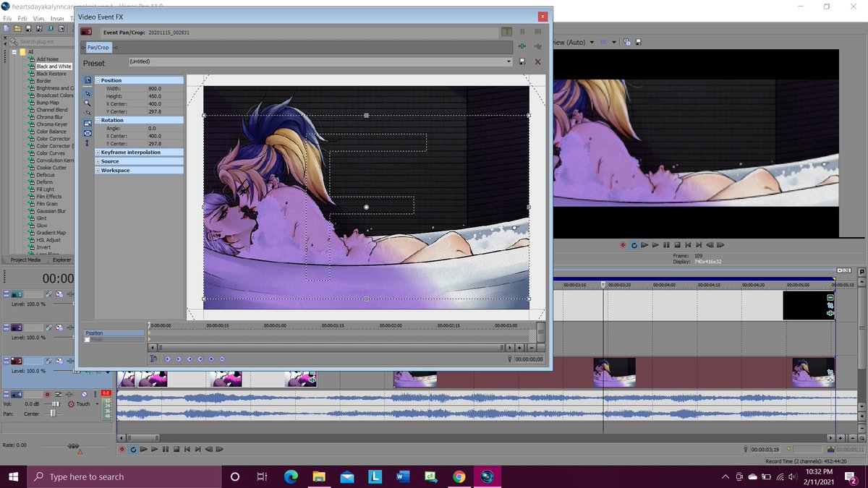Arm audio track 4 for record
Viewport: 868px width, 488px height.
click(x=48, y=394)
